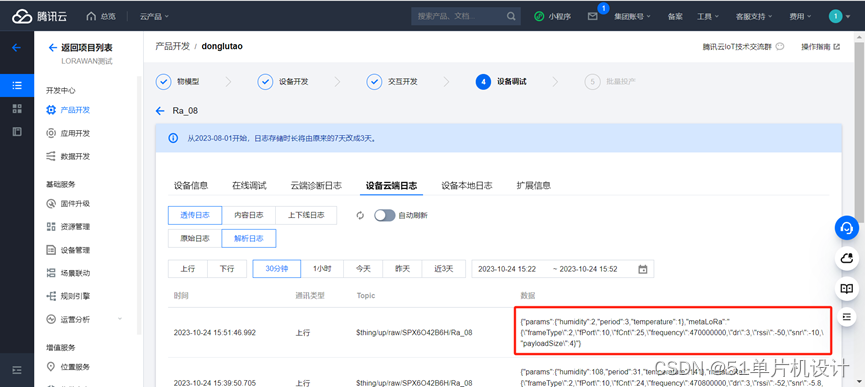Toggle the 自动刷新 switch

(385, 216)
